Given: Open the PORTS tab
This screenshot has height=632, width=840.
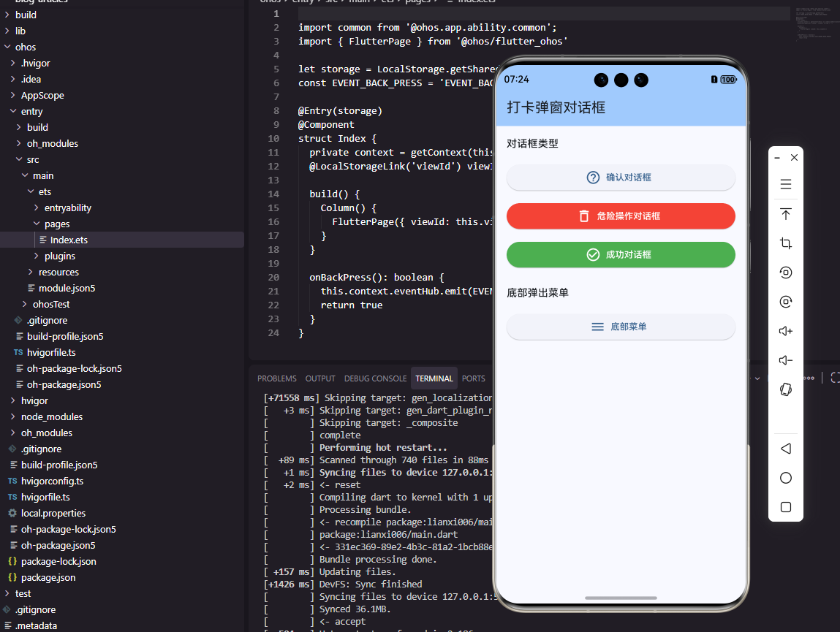Looking at the screenshot, I should coord(473,378).
